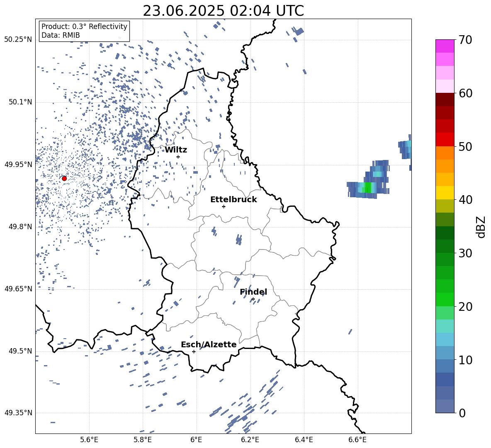Click the 6.4°E longitude label

pos(304,440)
